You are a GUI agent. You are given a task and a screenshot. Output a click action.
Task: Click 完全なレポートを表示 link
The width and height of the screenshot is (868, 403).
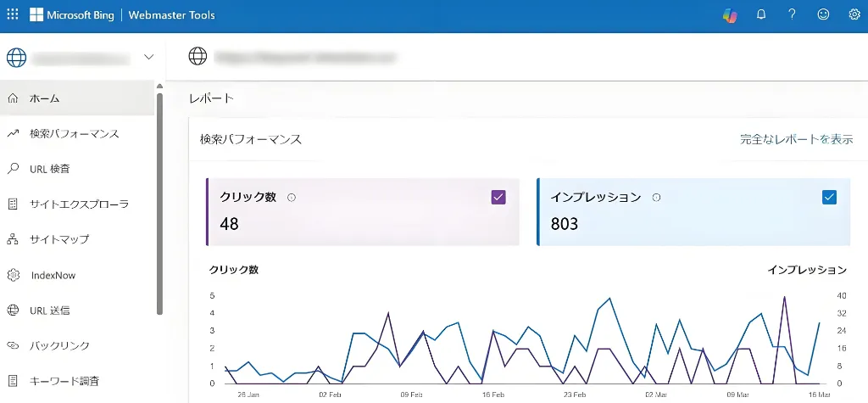point(796,139)
